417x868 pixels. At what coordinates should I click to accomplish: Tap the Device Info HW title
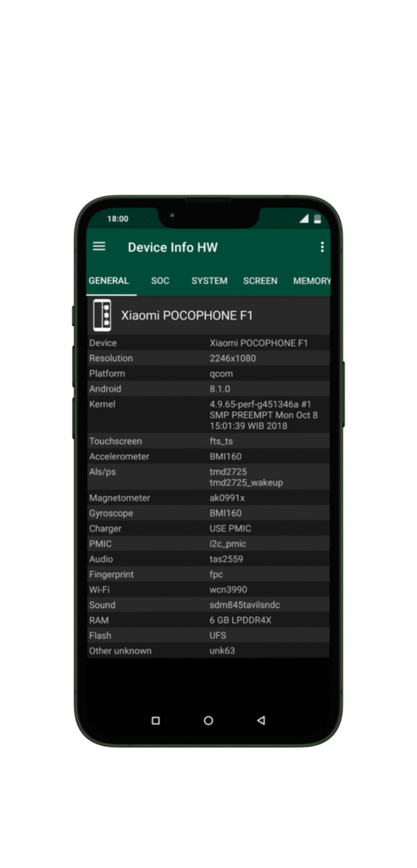pyautogui.click(x=173, y=248)
